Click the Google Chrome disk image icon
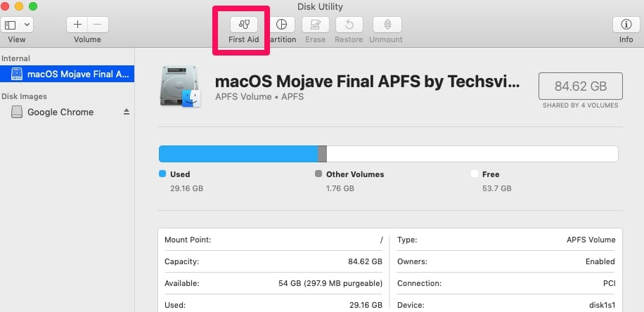This screenshot has height=312, width=644. click(x=17, y=112)
